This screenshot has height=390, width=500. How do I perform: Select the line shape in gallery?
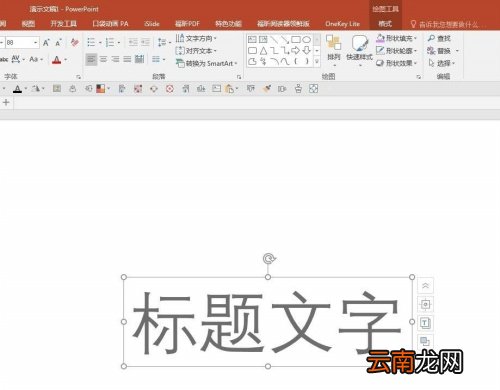point(274,40)
